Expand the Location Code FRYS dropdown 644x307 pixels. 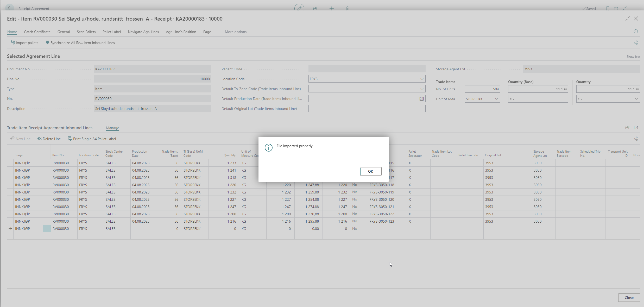tap(422, 79)
